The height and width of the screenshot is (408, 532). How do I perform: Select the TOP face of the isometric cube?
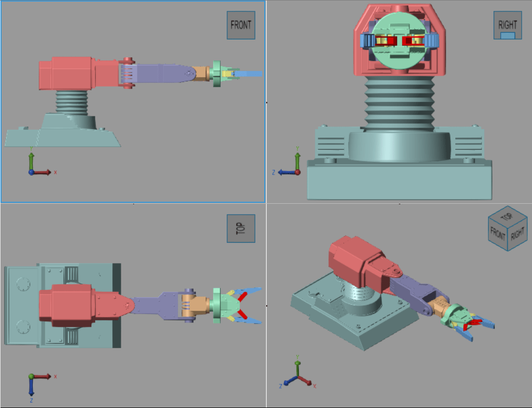pos(506,218)
